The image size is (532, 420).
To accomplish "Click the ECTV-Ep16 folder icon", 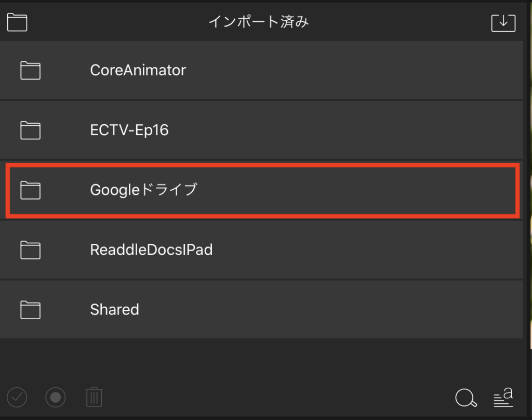I will point(31,130).
